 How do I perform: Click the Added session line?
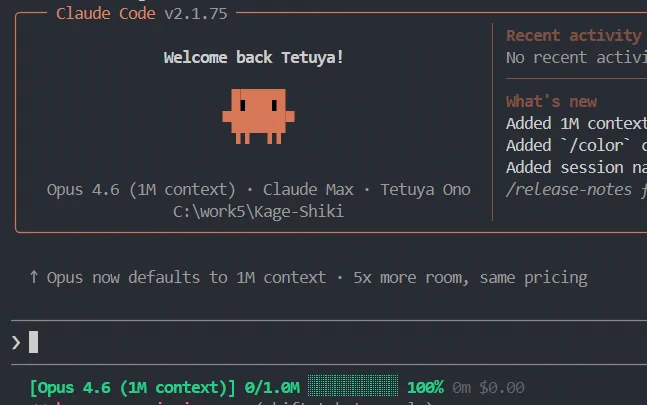(576, 167)
